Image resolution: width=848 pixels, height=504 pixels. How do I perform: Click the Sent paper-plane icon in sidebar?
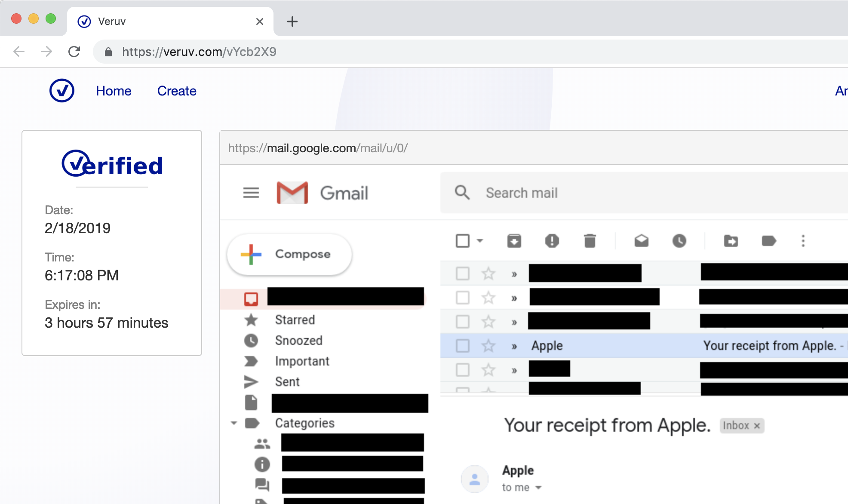(x=251, y=382)
